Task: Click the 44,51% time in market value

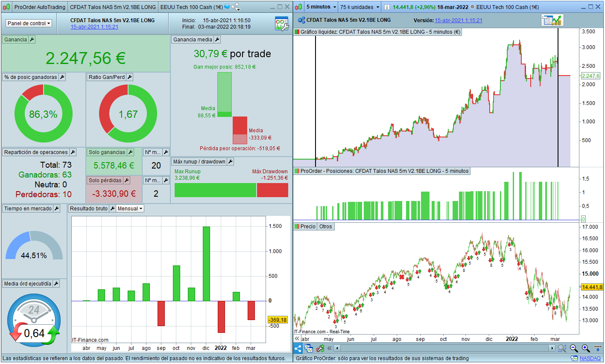Action: click(34, 256)
